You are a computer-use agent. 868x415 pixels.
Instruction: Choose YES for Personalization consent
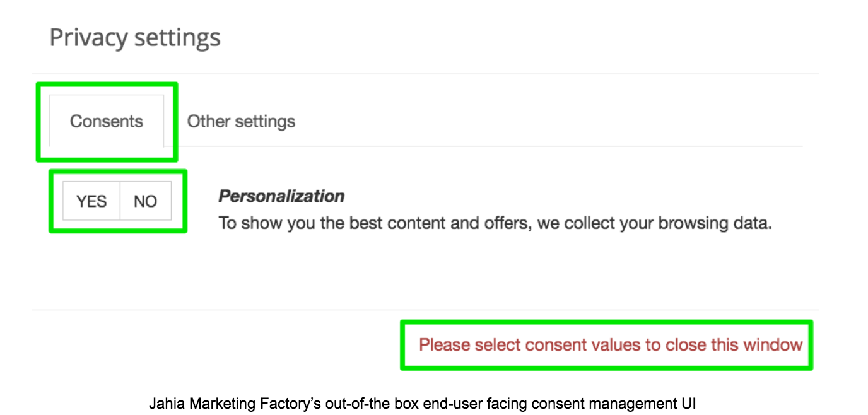[91, 201]
